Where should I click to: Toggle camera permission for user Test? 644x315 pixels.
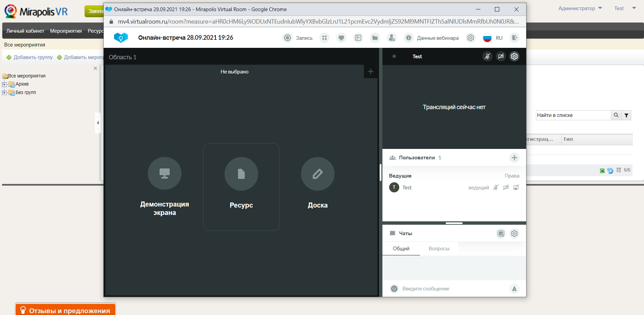point(506,187)
